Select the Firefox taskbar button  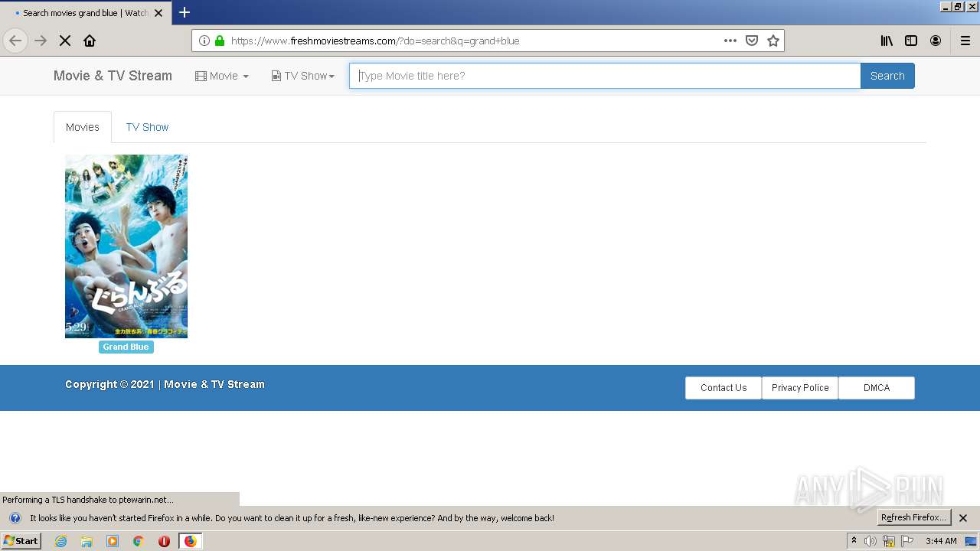click(x=191, y=541)
